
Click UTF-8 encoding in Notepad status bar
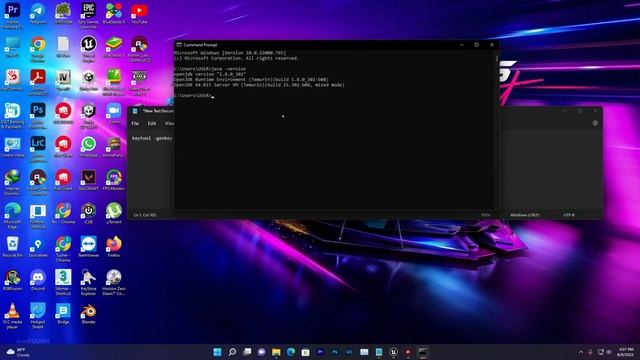click(x=569, y=215)
